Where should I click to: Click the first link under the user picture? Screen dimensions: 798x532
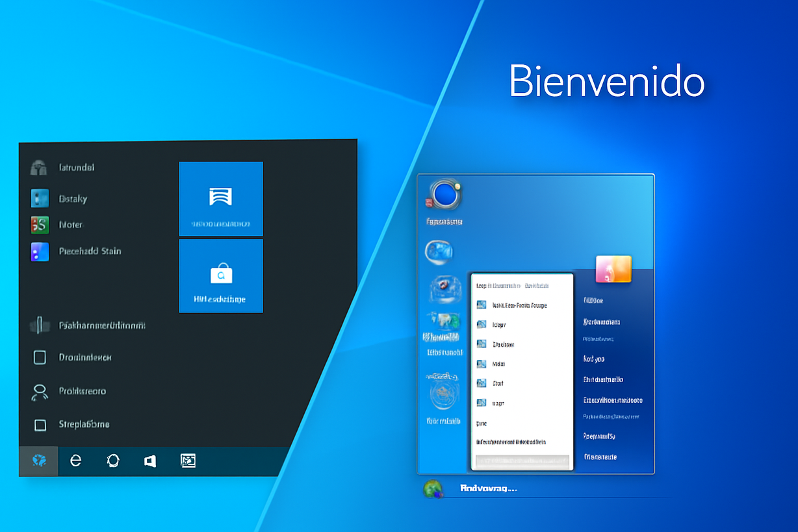click(593, 301)
